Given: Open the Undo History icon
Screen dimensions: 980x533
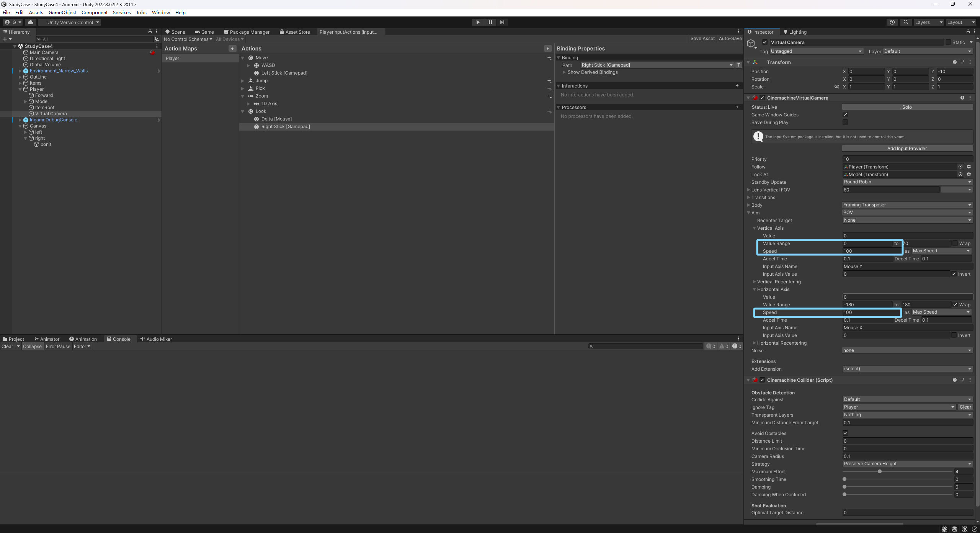Looking at the screenshot, I should coord(892,22).
